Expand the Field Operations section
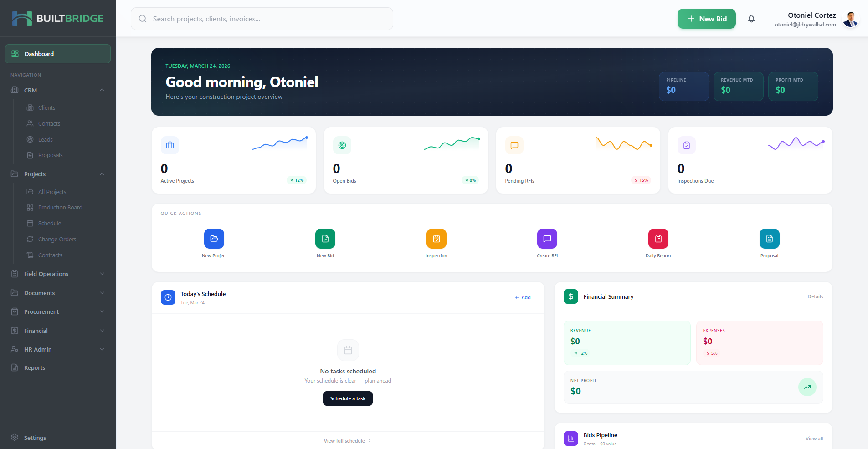The width and height of the screenshot is (868, 449). tap(102, 274)
